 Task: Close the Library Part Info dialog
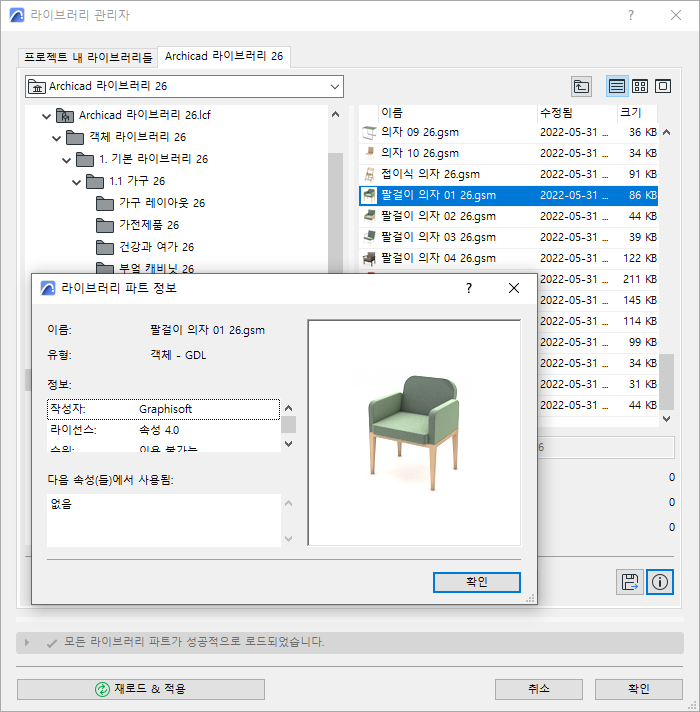(x=514, y=288)
